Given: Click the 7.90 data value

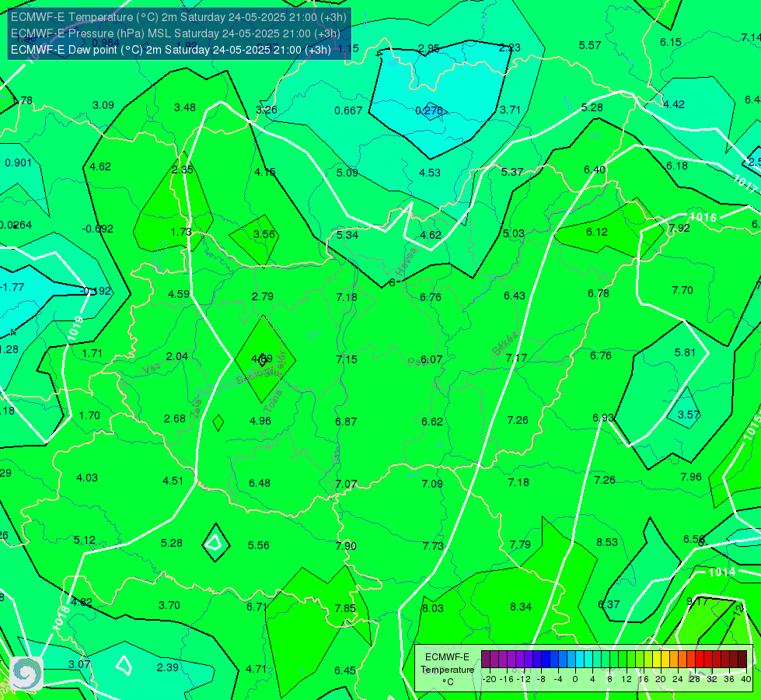Looking at the screenshot, I should click(346, 547).
